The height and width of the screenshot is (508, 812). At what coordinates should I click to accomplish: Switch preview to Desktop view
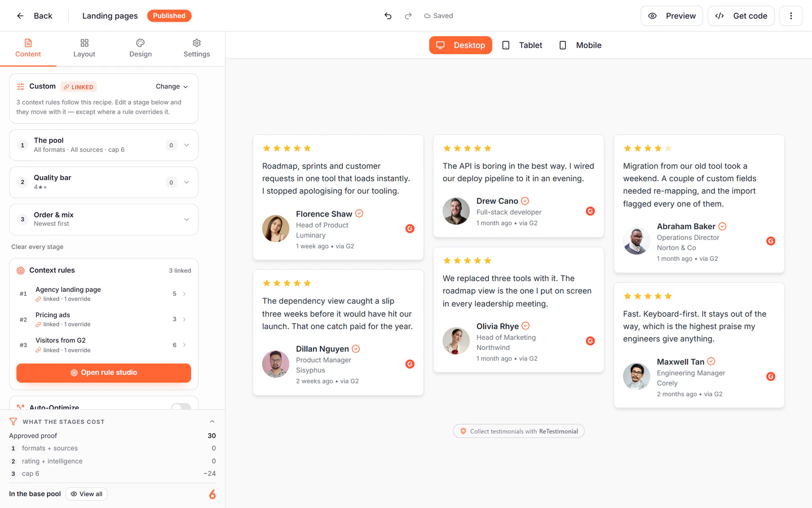click(461, 45)
